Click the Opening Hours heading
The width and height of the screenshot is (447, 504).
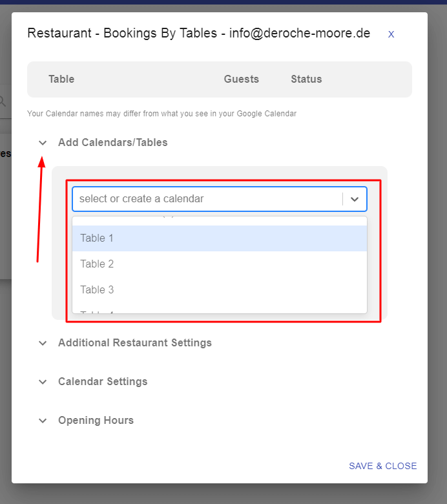click(x=96, y=421)
